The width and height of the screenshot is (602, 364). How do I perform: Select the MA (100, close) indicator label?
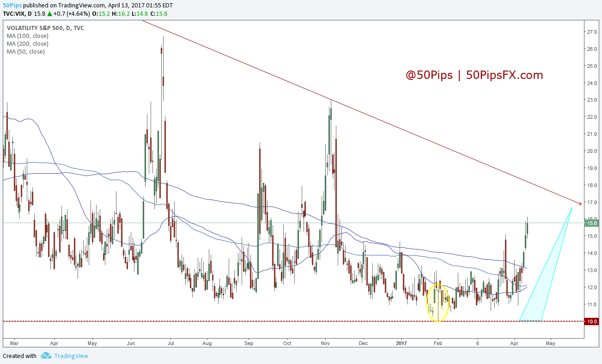27,36
